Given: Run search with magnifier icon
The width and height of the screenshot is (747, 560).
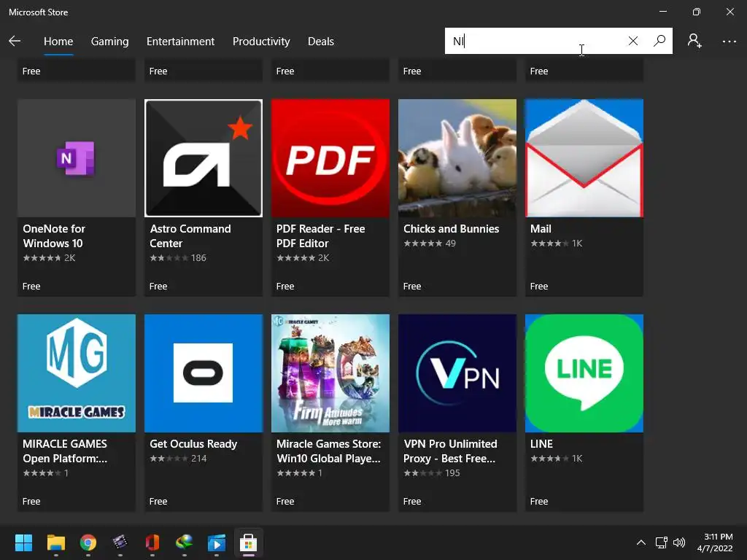Looking at the screenshot, I should pyautogui.click(x=659, y=41).
